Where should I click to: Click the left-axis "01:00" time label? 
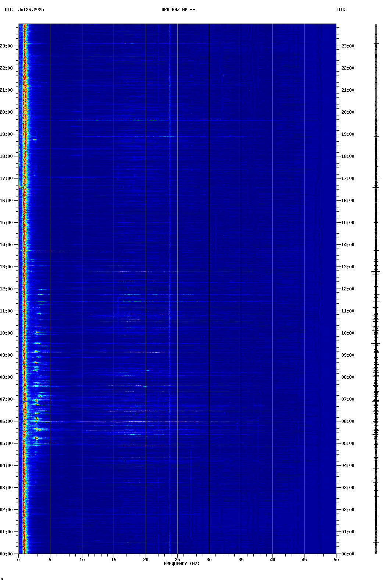[x=7, y=532]
